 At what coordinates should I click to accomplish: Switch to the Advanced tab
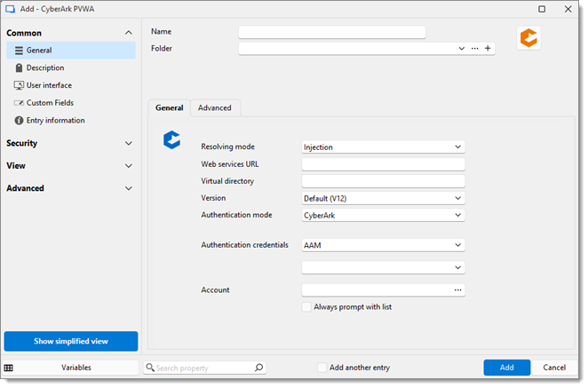point(215,108)
